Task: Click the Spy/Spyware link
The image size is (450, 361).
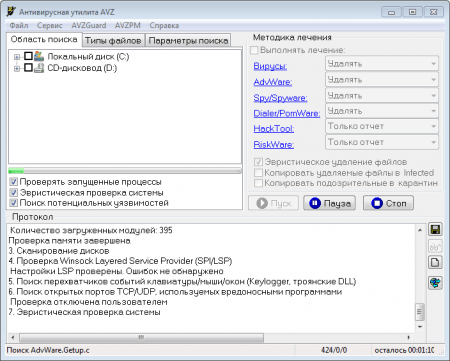Action: coord(280,98)
